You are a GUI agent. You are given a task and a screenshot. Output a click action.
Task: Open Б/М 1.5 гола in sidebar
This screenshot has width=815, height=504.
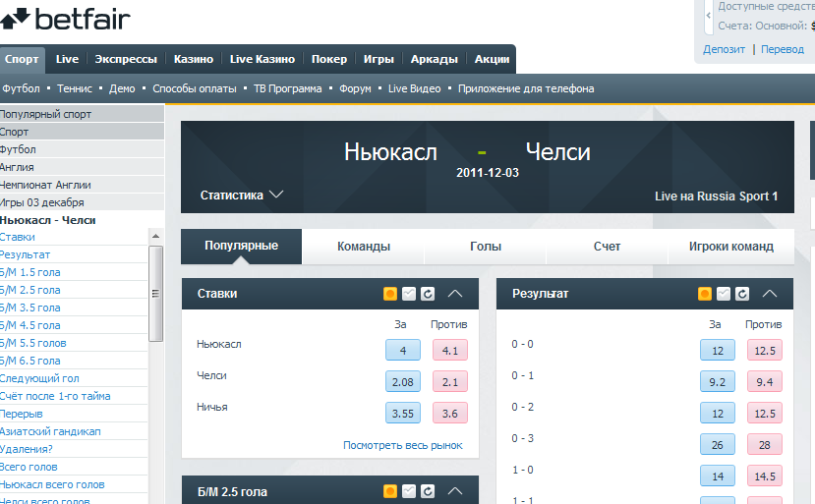(30, 272)
